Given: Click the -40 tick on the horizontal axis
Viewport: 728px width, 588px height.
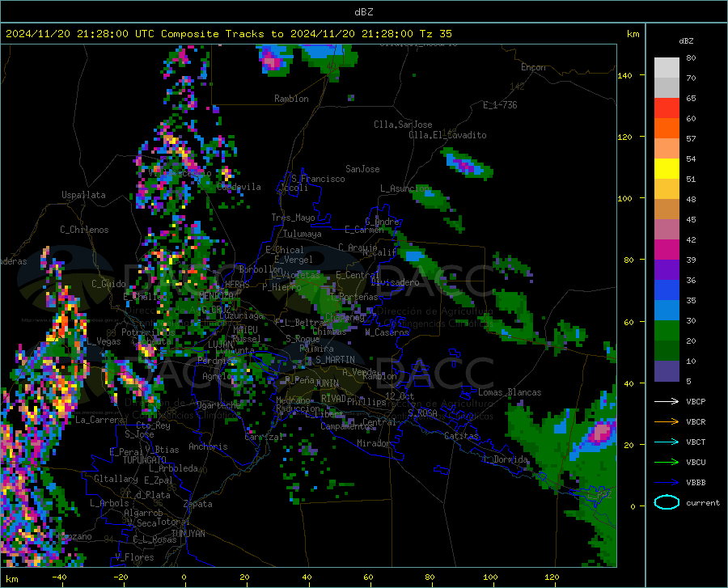Looking at the screenshot, I should (59, 577).
